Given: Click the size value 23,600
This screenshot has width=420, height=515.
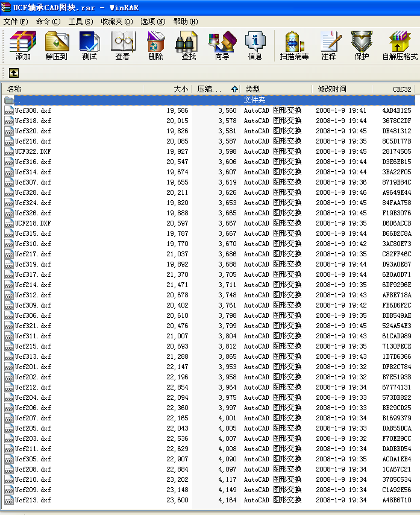Looking at the screenshot, I should click(177, 500).
